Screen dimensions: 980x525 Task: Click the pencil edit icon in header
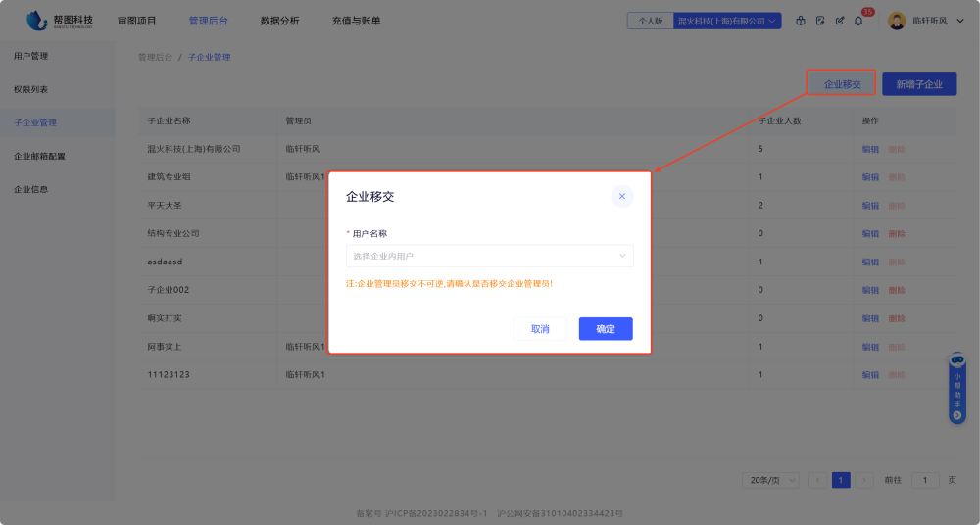click(x=839, y=21)
